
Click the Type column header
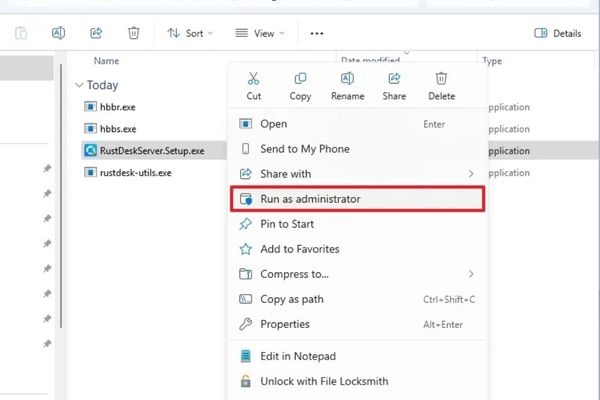(x=492, y=61)
